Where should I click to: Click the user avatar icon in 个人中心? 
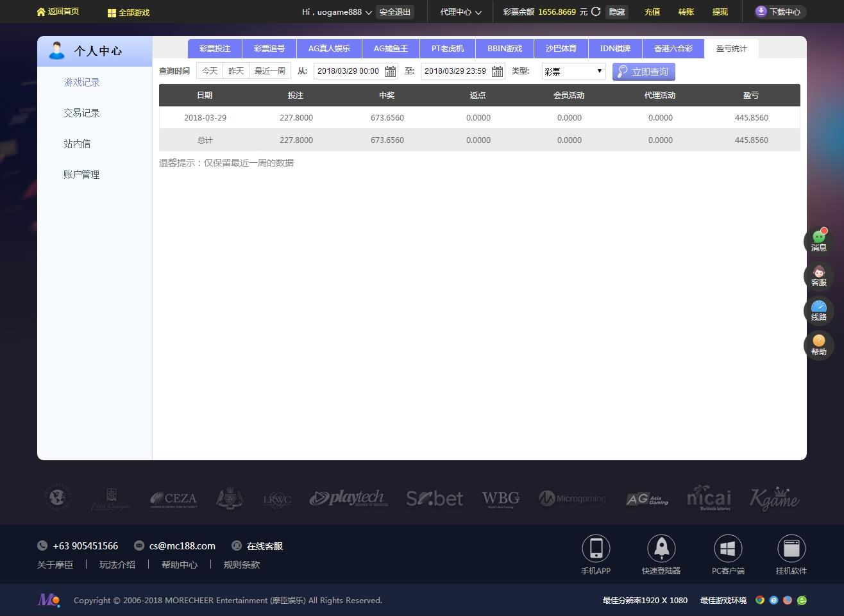(56, 50)
